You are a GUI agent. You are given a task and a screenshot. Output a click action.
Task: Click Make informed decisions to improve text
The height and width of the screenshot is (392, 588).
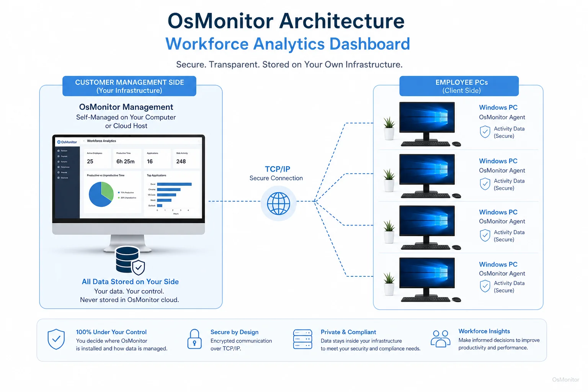[x=499, y=340]
